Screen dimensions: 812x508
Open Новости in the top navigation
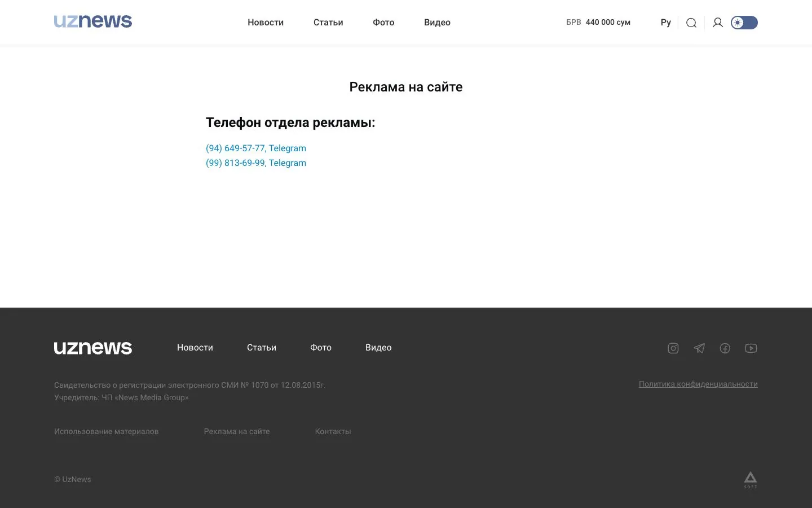[x=266, y=23]
